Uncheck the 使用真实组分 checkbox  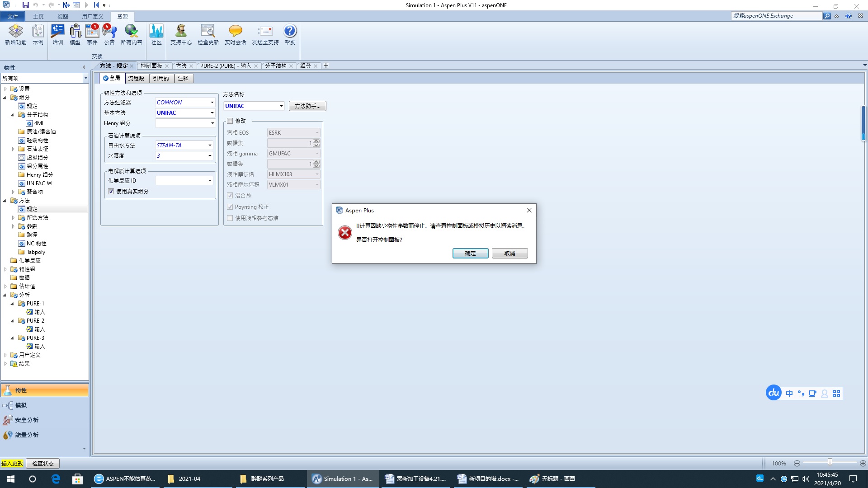pyautogui.click(x=111, y=192)
